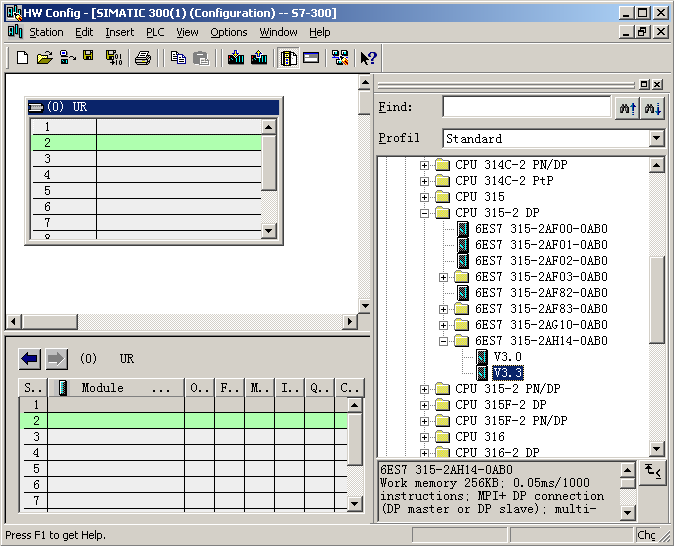Viewport: 675px width, 547px height.
Task: Toggle the hardware Catalog view button
Action: point(288,58)
